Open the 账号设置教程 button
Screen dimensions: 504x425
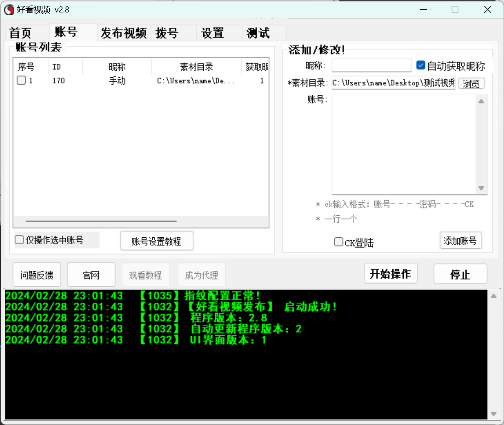click(156, 241)
